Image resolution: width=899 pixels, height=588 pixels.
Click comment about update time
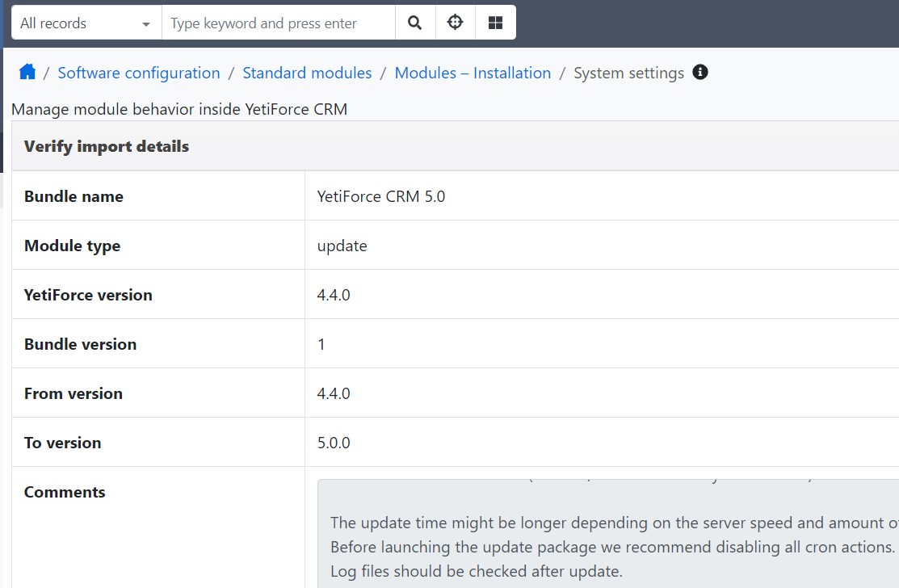(614, 523)
